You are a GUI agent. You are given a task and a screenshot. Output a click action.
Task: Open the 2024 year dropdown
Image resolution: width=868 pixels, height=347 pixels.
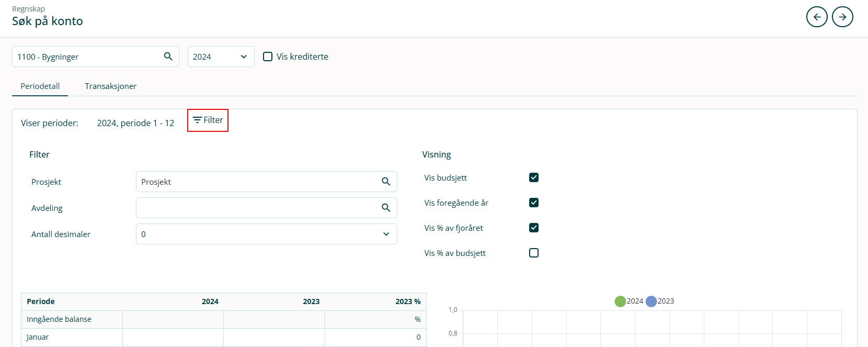click(221, 57)
